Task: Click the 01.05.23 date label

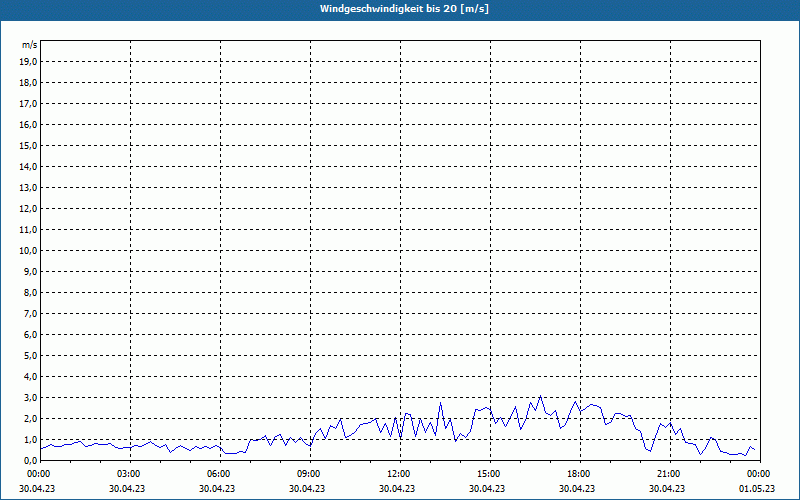Action: [757, 488]
